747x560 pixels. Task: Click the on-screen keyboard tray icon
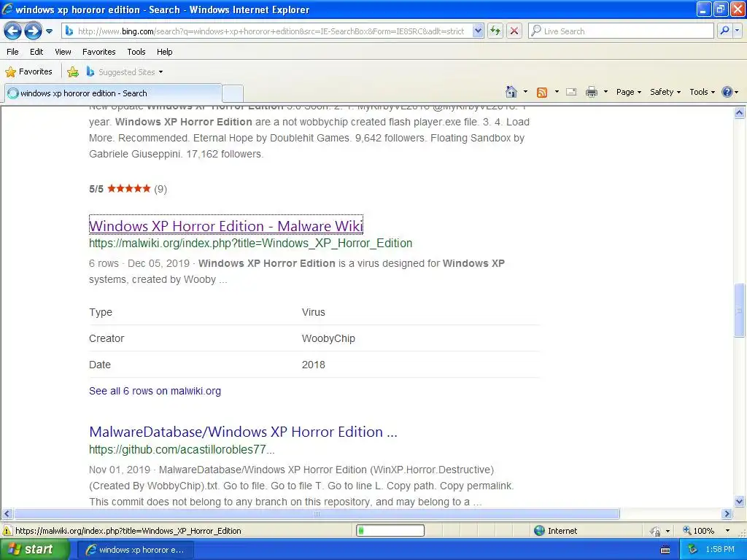click(665, 550)
